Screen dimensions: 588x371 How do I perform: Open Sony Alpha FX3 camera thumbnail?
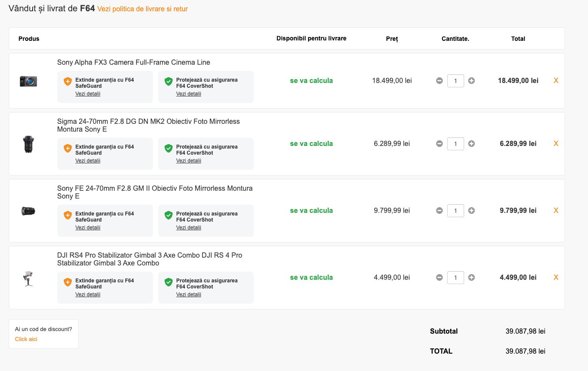click(x=28, y=81)
